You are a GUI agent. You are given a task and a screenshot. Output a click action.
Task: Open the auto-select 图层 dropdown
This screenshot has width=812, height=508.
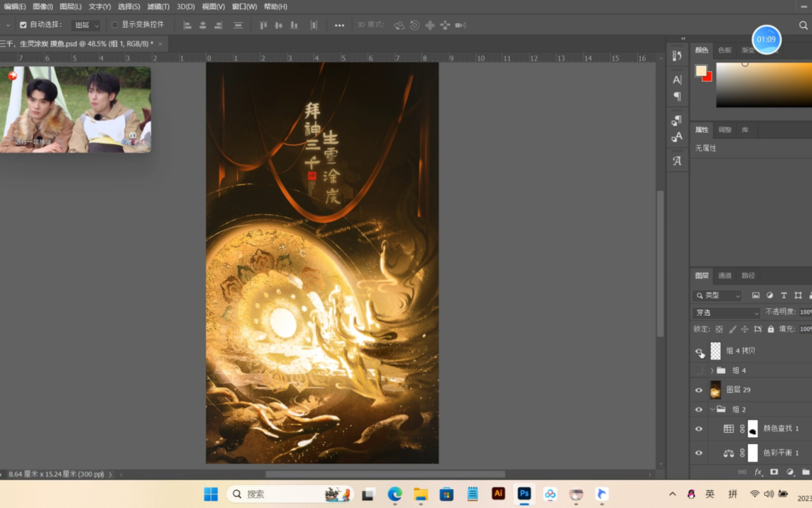[86, 25]
